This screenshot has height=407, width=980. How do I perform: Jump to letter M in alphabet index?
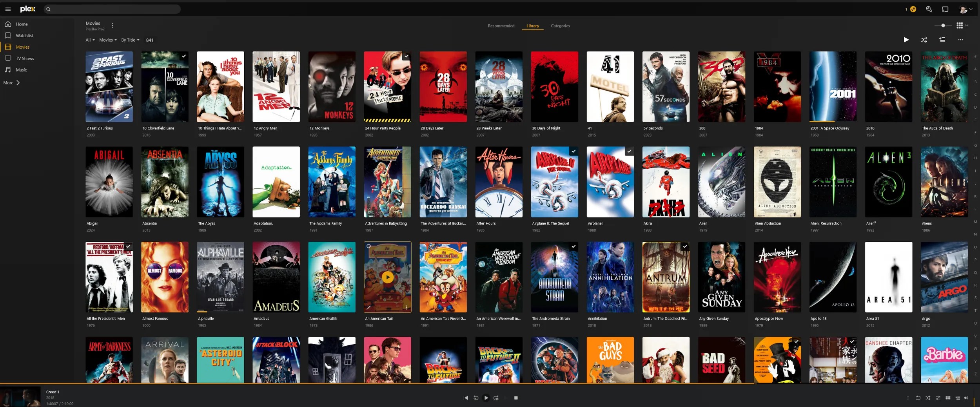975,222
